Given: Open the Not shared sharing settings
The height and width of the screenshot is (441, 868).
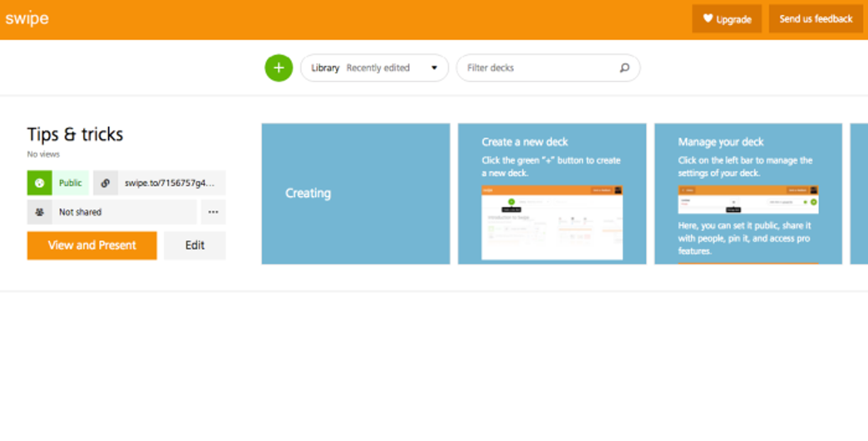Looking at the screenshot, I should [112, 212].
